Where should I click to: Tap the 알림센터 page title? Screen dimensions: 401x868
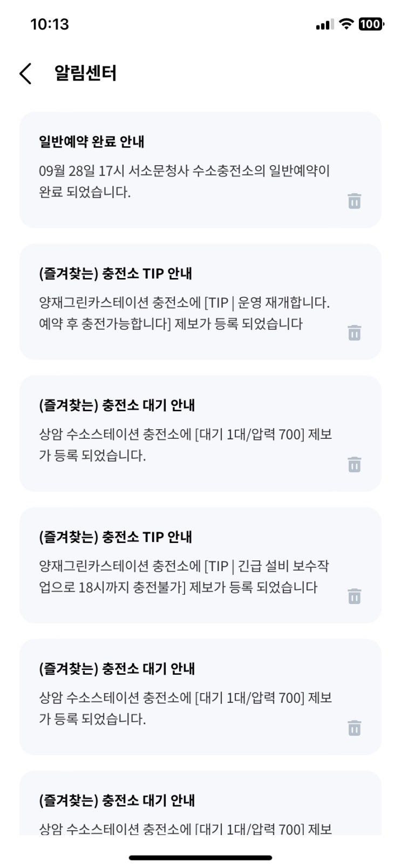click(85, 73)
